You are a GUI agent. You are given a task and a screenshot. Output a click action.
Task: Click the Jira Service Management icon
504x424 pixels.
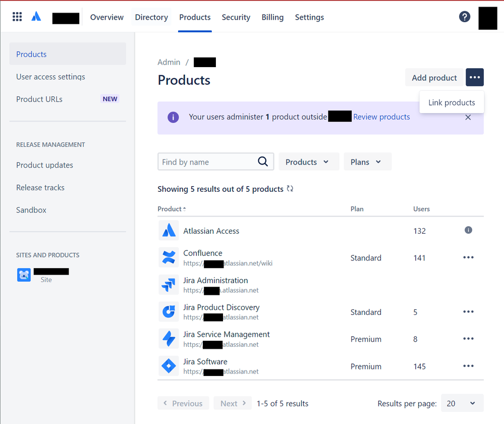point(169,339)
